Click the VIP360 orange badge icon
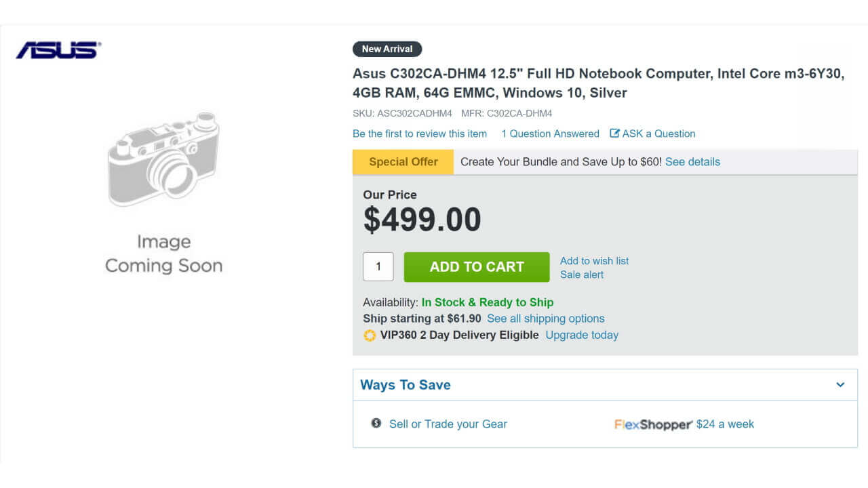Viewport: 868px width, 488px height. [370, 335]
